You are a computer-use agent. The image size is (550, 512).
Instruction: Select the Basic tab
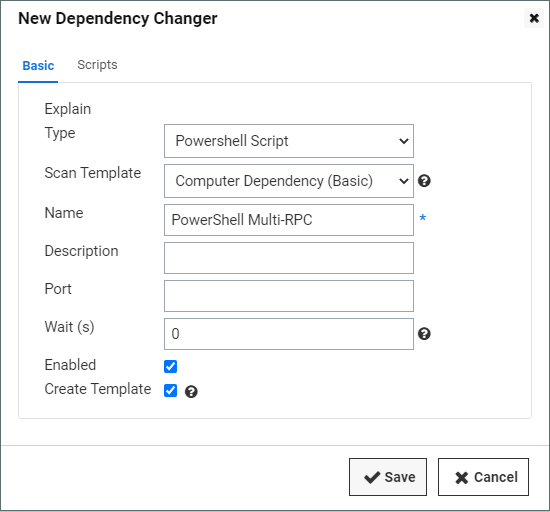[x=38, y=66]
